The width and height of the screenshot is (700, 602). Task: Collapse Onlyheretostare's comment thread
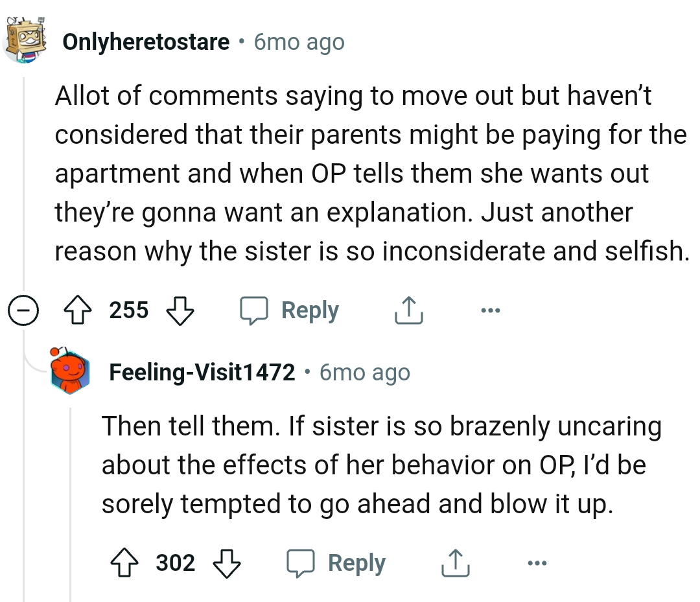pos(24,310)
